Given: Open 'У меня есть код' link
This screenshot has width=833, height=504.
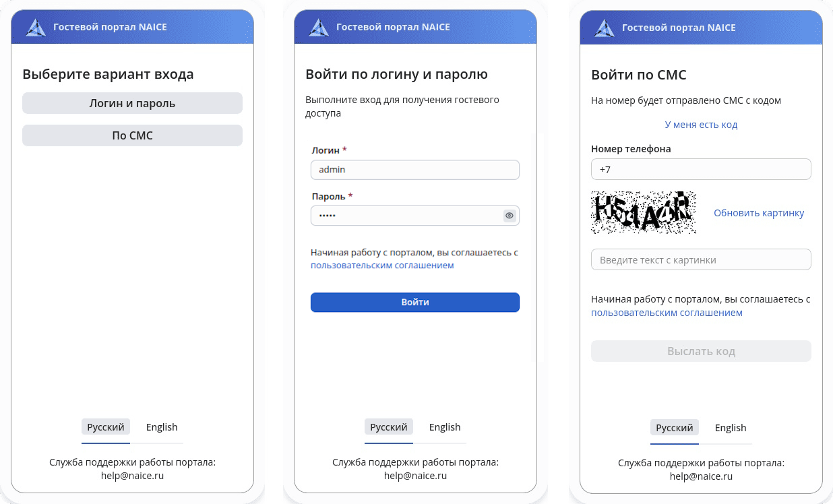Looking at the screenshot, I should point(701,125).
